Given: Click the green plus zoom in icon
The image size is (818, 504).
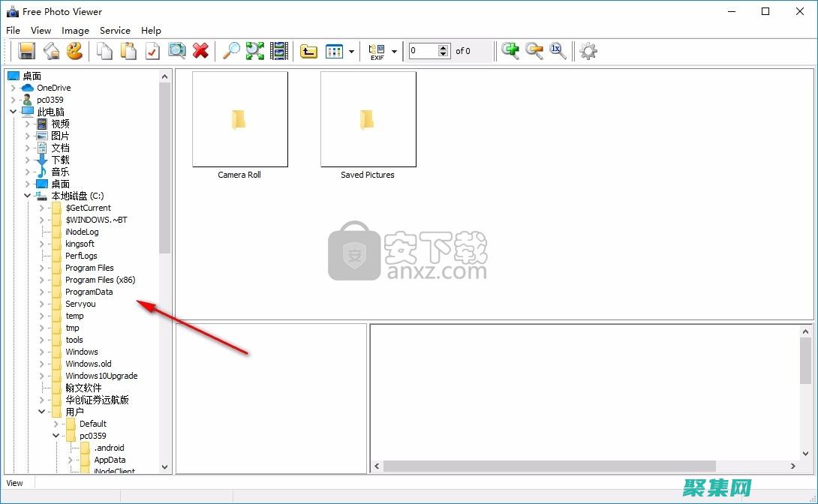Looking at the screenshot, I should point(510,51).
